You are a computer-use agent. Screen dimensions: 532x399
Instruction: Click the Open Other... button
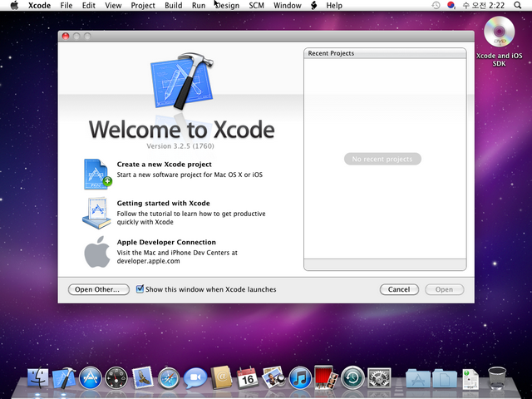(98, 289)
